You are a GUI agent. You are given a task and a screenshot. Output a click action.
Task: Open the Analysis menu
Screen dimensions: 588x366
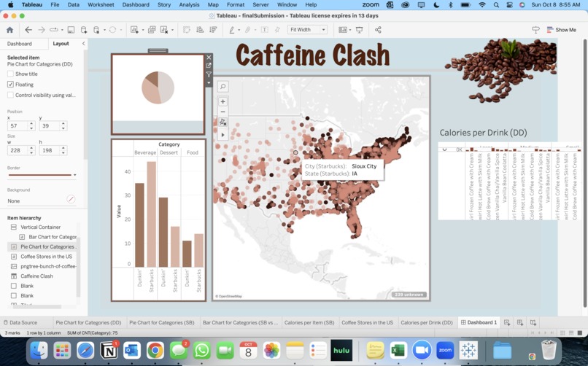click(x=189, y=4)
